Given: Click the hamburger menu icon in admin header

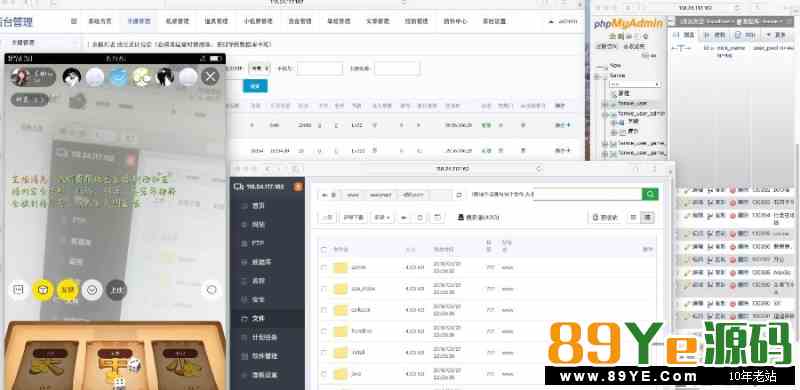Looking at the screenshot, I should (x=74, y=21).
